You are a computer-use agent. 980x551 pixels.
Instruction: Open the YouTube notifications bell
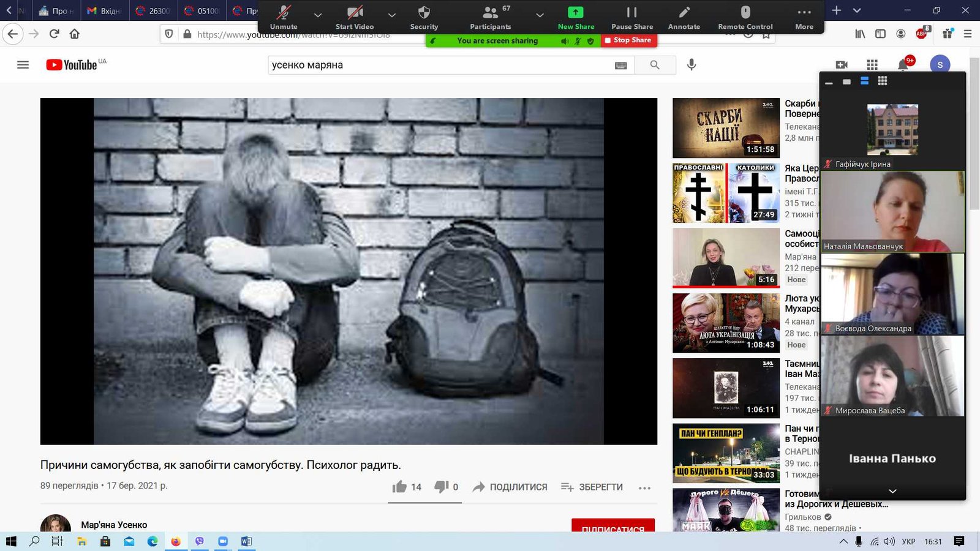tap(903, 65)
